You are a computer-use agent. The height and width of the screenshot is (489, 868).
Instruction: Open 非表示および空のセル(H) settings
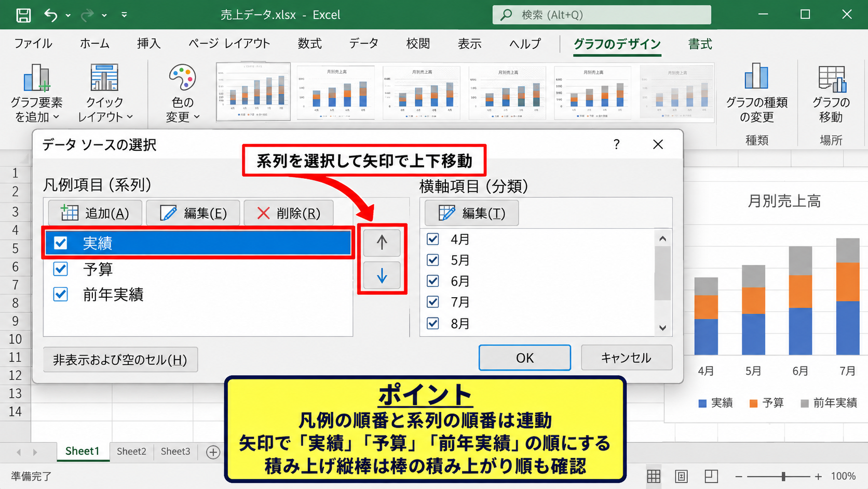tap(120, 360)
